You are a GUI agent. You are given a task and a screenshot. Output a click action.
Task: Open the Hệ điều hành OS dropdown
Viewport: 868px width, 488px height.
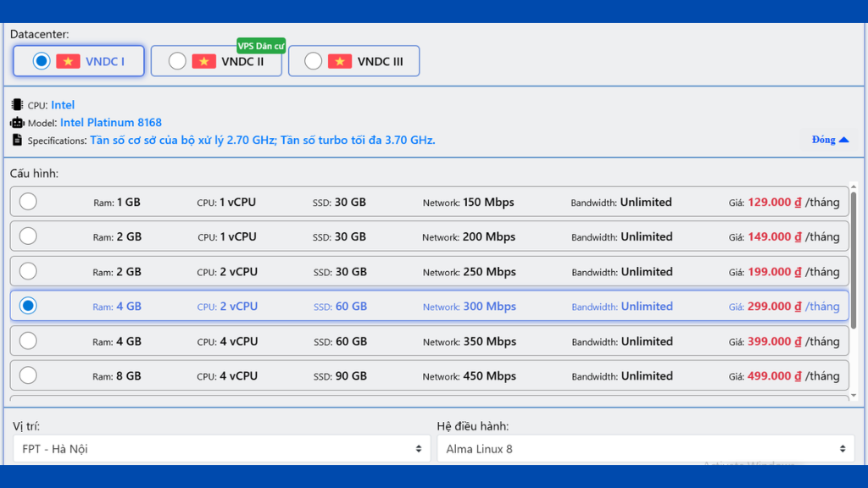645,449
